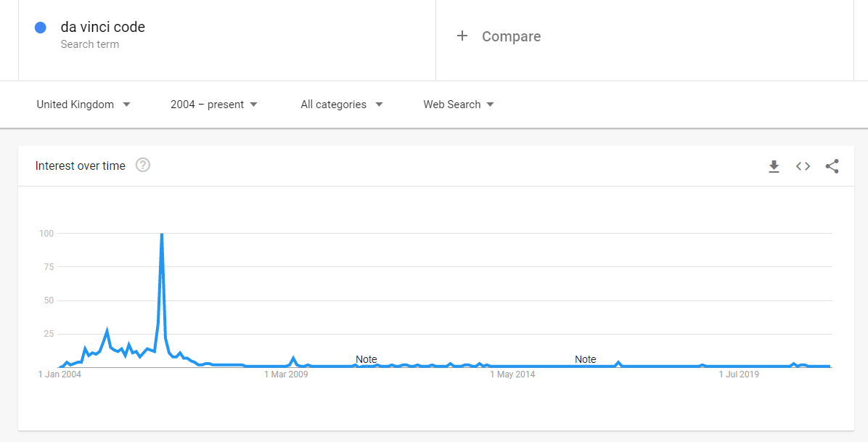Screen dimensions: 868x442
Task: Edit the da vinci code search term
Action: click(103, 27)
